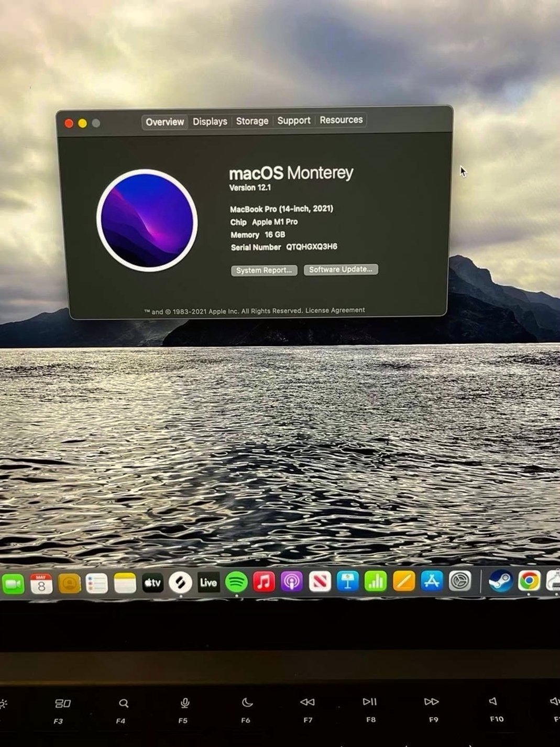Open the white circular app beside Apple TV
560x747 pixels.
tap(180, 583)
